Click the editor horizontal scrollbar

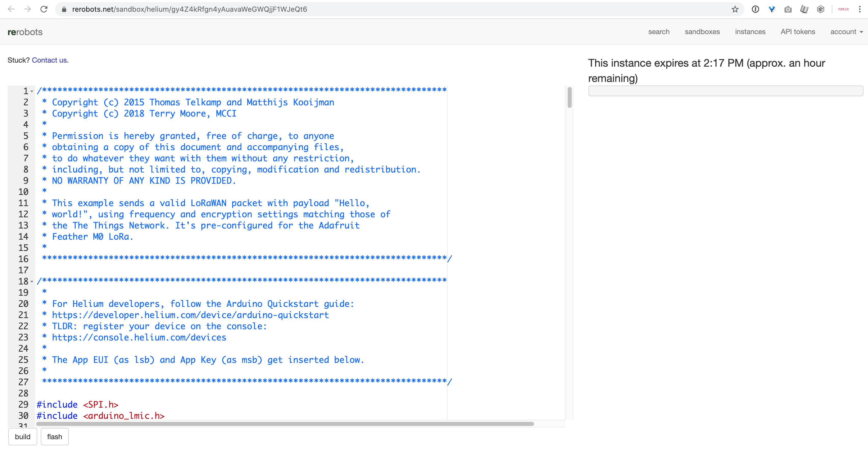click(x=285, y=424)
